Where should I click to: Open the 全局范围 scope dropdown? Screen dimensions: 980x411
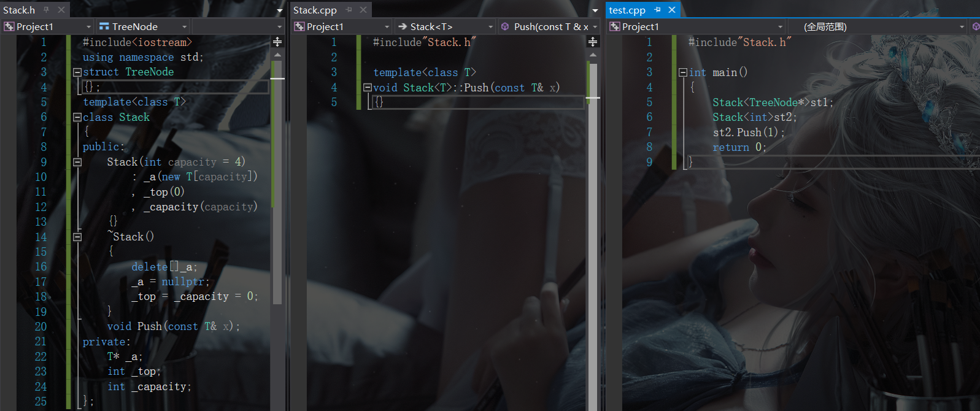coord(878,26)
